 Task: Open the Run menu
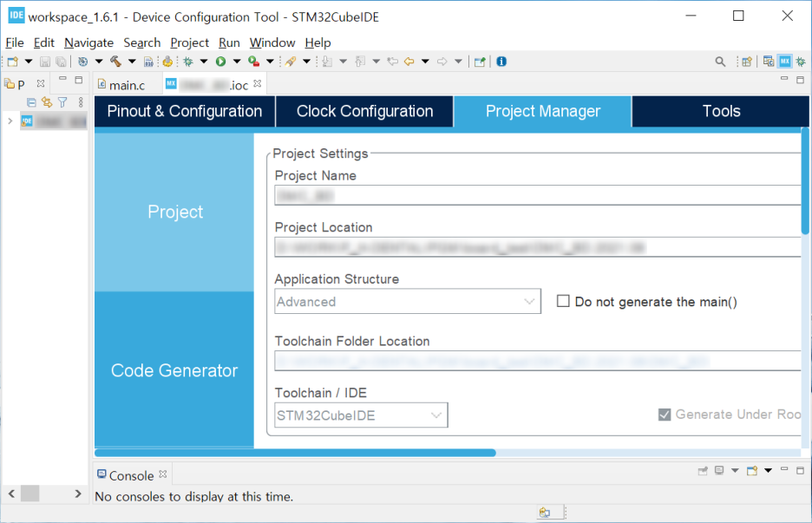(229, 42)
